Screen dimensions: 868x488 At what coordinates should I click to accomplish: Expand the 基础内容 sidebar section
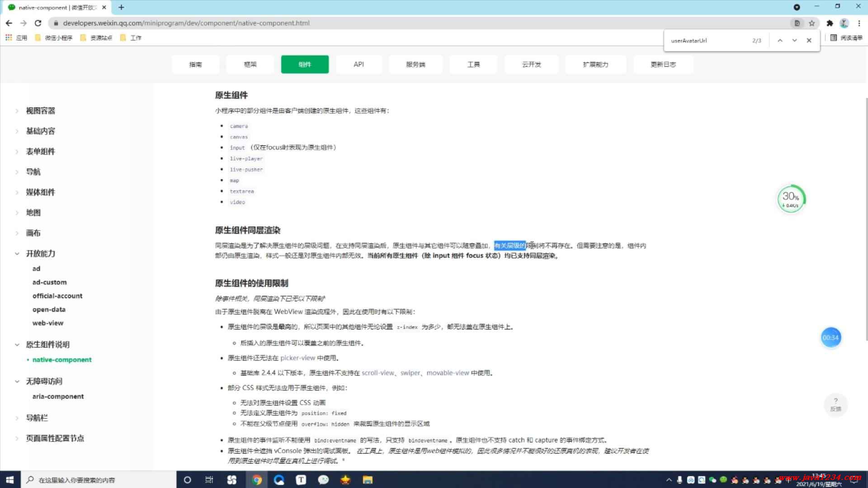coord(40,131)
